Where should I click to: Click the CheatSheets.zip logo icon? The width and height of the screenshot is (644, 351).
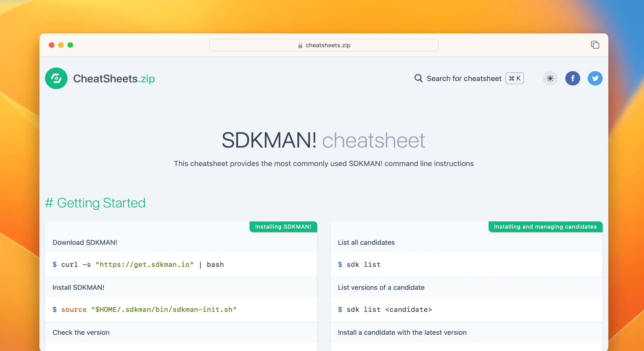tap(56, 78)
